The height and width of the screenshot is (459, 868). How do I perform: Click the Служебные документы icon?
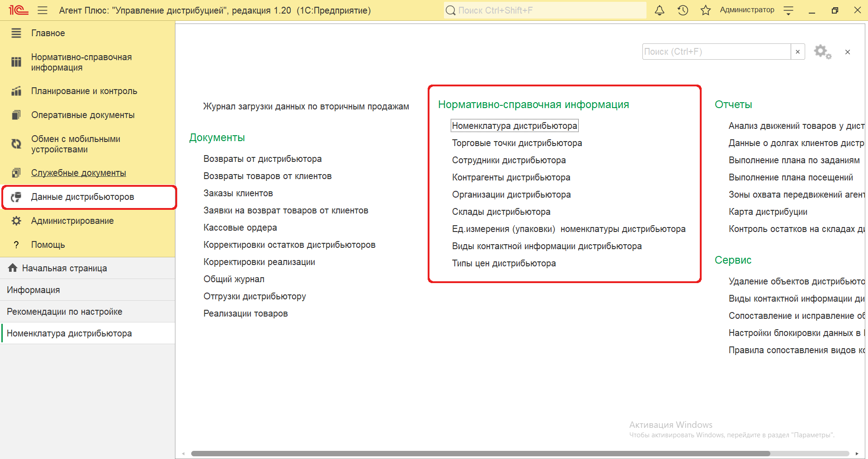click(16, 173)
